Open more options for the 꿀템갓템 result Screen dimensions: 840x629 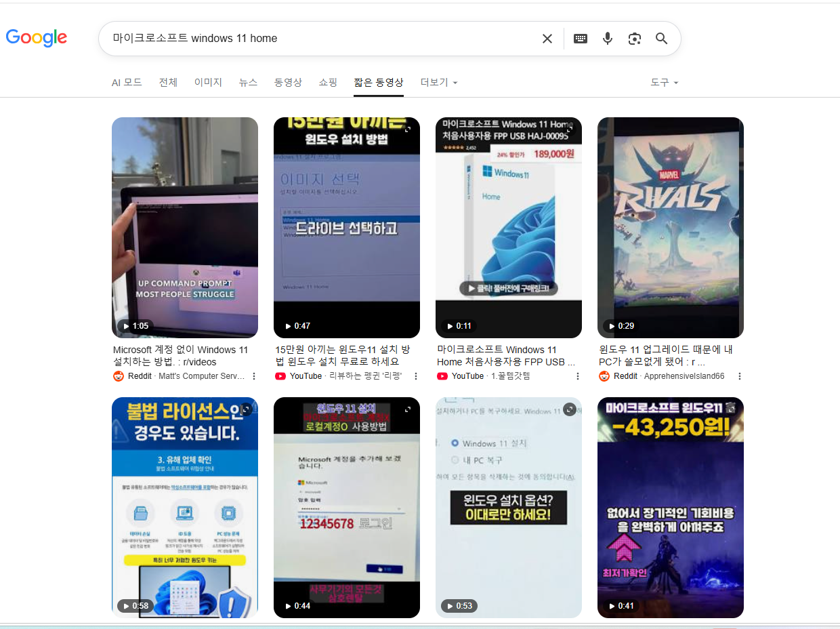(578, 376)
